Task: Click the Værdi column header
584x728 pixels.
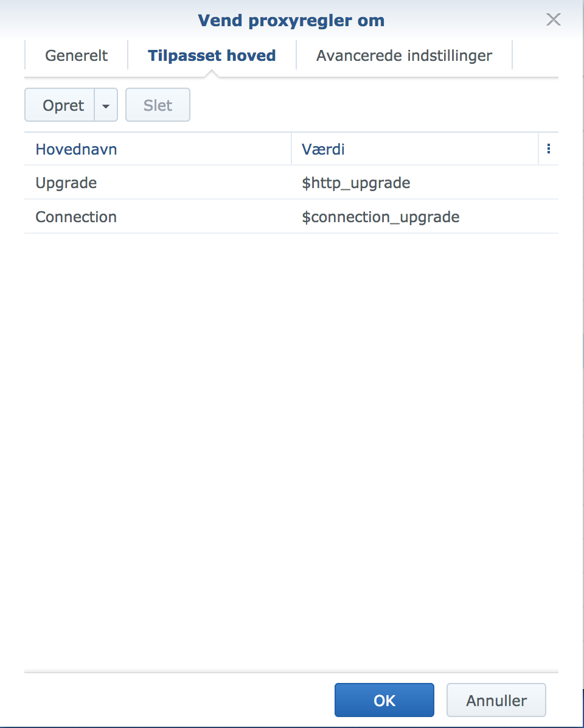Action: tap(322, 149)
